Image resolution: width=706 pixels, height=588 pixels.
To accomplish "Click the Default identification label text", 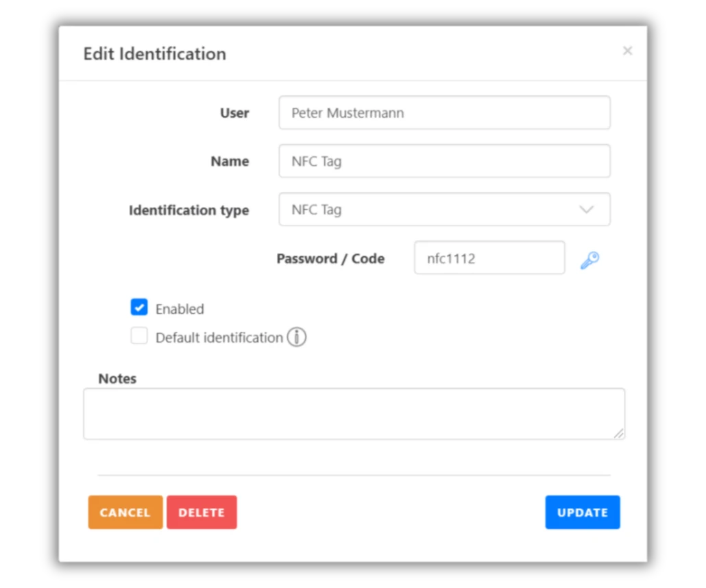I will pos(219,337).
